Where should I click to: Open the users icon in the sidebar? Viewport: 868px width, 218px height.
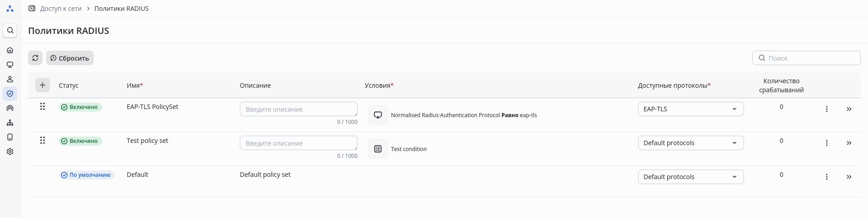pyautogui.click(x=10, y=79)
